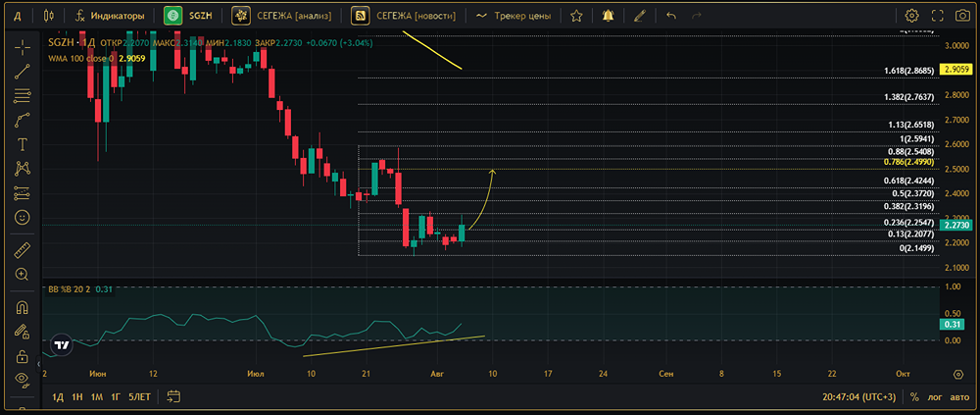Screen dimensions: 980x415
Task: Activate the zoom in tool
Action: pos(23,274)
